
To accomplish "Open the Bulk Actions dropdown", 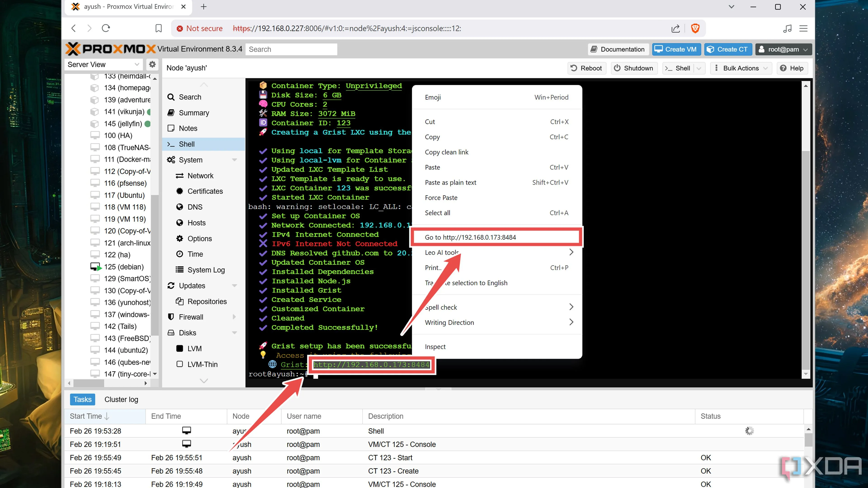I will coord(741,68).
